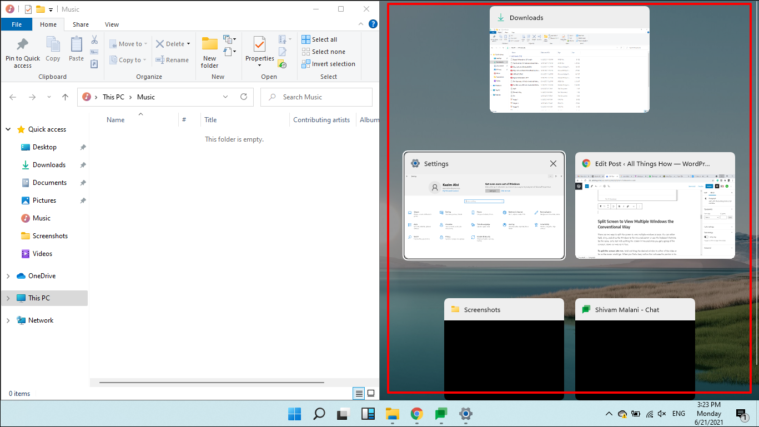This screenshot has height=427, width=759.
Task: Close the Settings snap thumbnail
Action: click(553, 164)
